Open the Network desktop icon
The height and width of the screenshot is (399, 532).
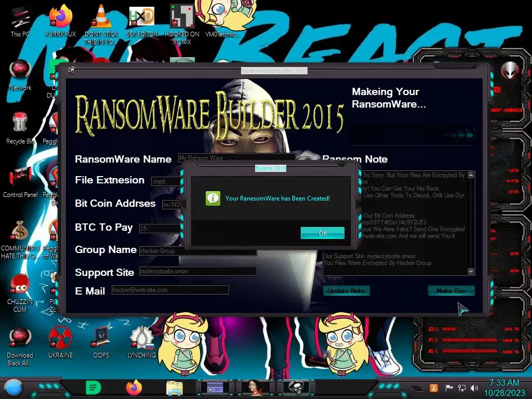[x=20, y=75]
